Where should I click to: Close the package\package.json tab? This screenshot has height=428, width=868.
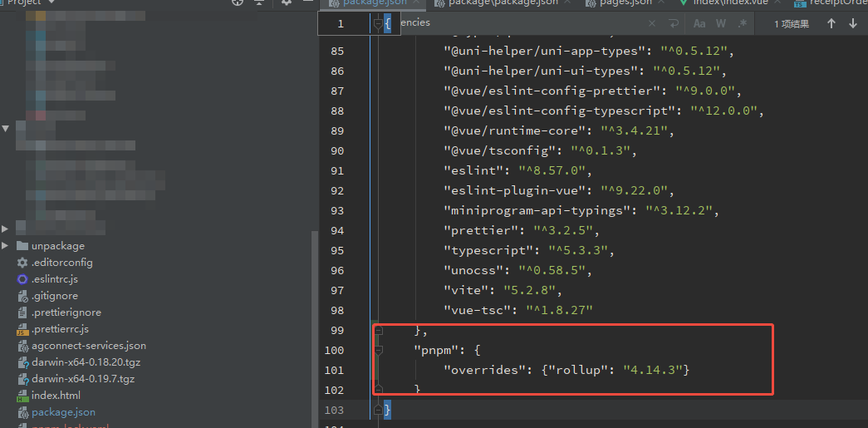566,2
